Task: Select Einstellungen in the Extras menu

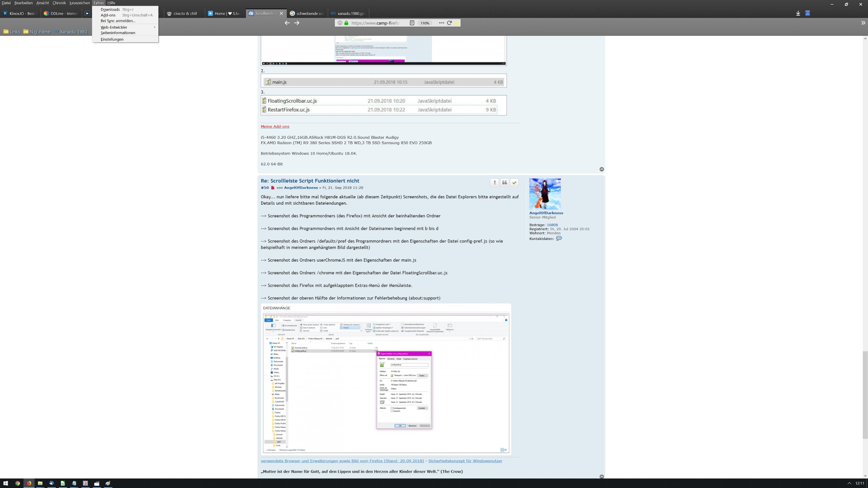Action: coord(112,39)
